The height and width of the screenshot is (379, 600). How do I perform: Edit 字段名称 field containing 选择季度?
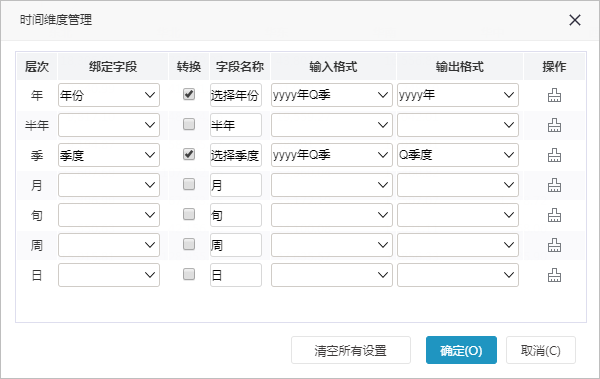coord(236,155)
